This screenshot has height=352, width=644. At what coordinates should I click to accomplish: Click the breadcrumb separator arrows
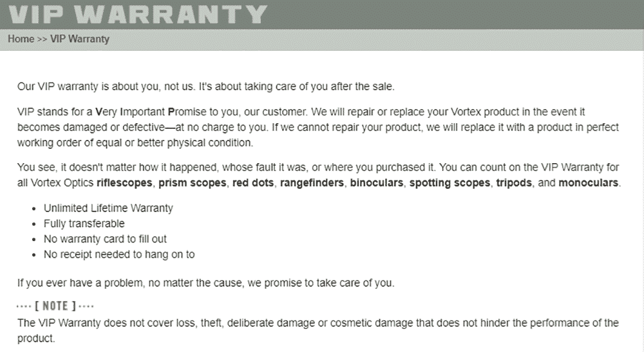coord(42,39)
